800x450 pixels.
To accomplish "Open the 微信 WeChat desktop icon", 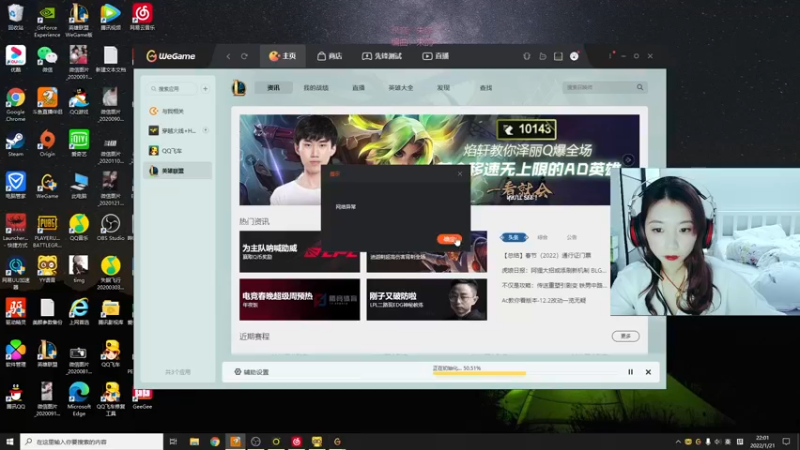I will (x=47, y=59).
